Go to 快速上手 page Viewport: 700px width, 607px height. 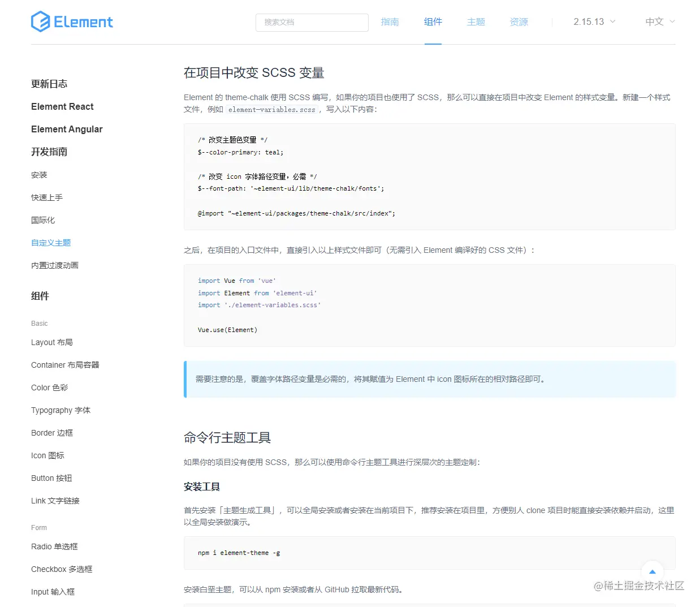pos(47,197)
